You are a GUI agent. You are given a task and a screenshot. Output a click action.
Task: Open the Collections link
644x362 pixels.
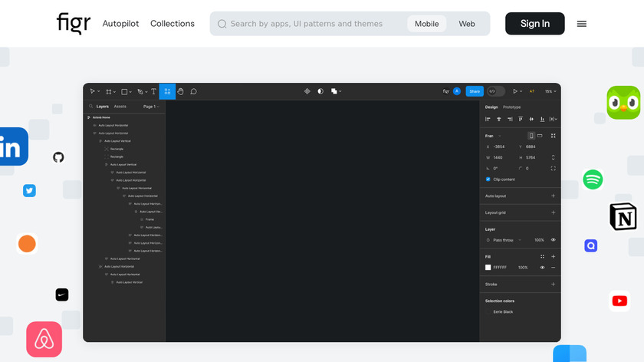172,24
